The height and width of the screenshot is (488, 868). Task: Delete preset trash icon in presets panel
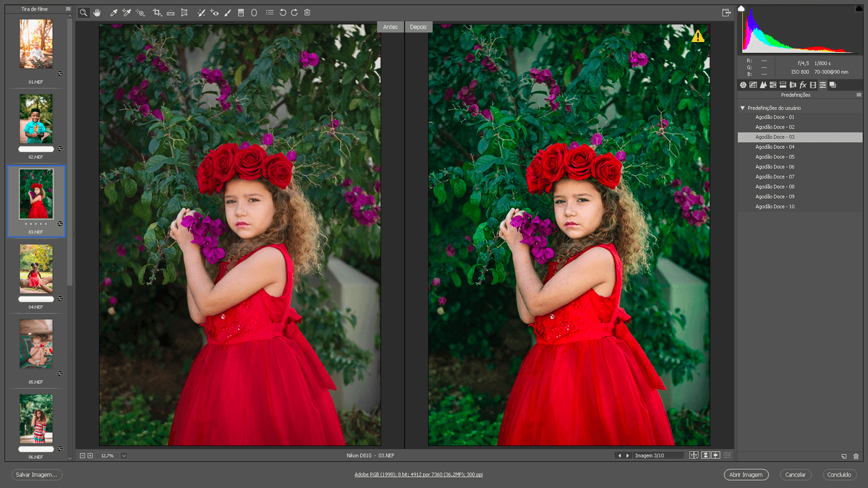pyautogui.click(x=856, y=456)
